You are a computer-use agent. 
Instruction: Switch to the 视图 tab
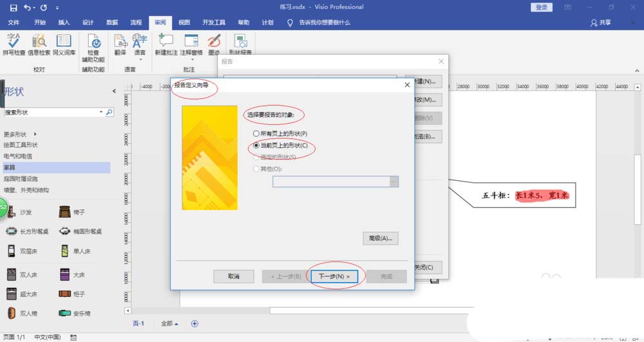(184, 23)
